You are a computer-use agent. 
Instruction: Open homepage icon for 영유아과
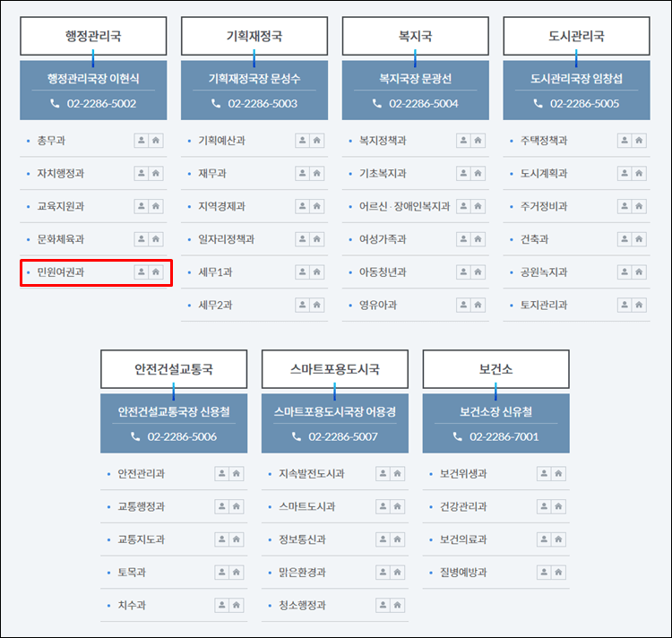(478, 305)
